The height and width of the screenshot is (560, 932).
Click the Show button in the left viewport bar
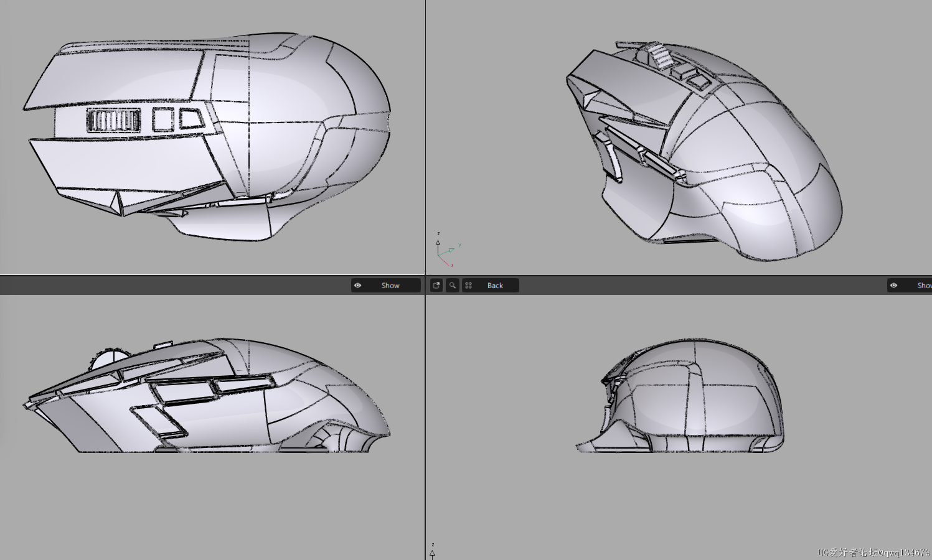click(386, 286)
